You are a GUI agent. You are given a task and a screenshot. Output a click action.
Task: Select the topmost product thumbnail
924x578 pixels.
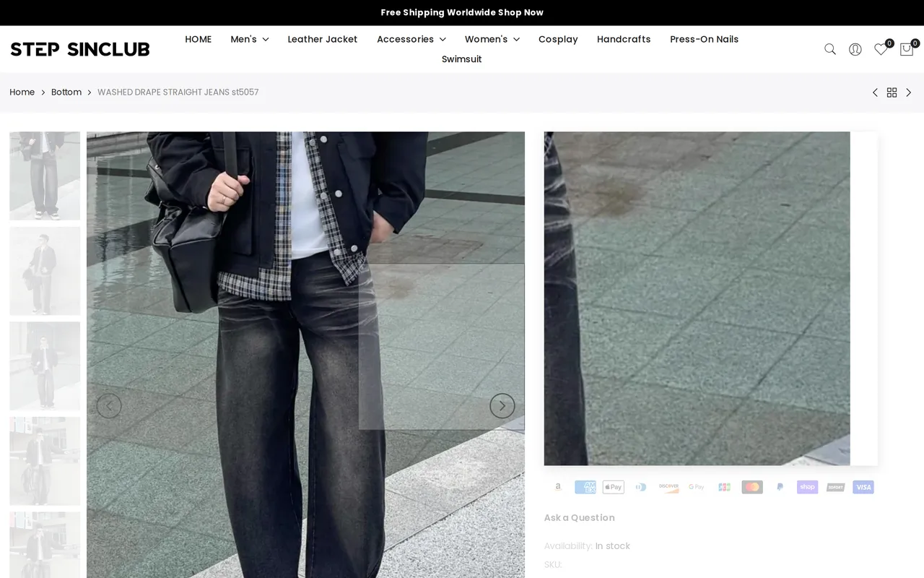tap(45, 176)
